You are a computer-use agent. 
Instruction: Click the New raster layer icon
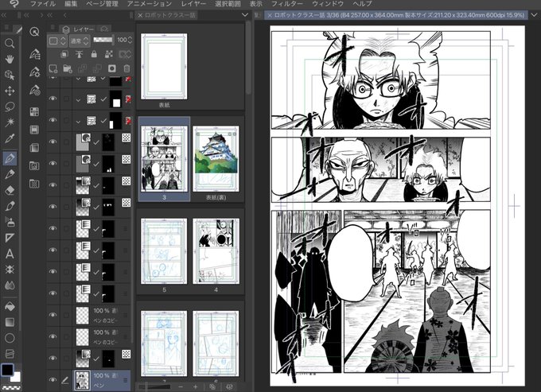point(53,68)
